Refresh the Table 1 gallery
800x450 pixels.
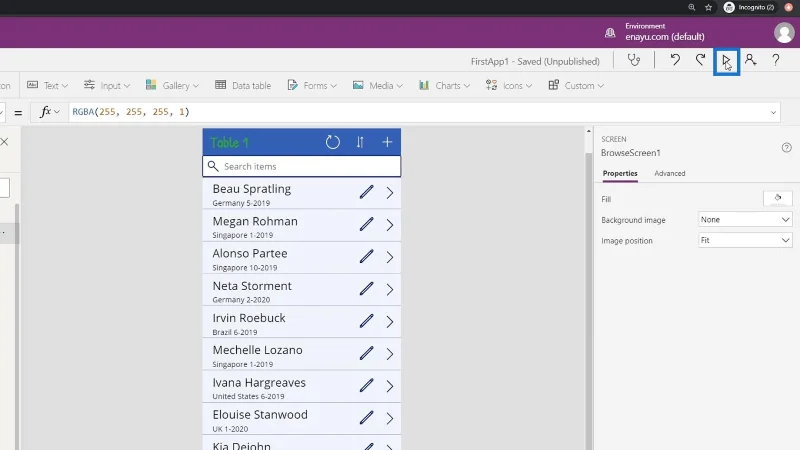pyautogui.click(x=333, y=142)
